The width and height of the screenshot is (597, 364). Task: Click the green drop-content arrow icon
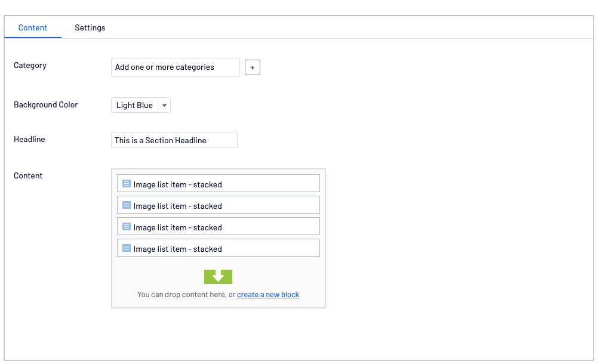pyautogui.click(x=218, y=277)
